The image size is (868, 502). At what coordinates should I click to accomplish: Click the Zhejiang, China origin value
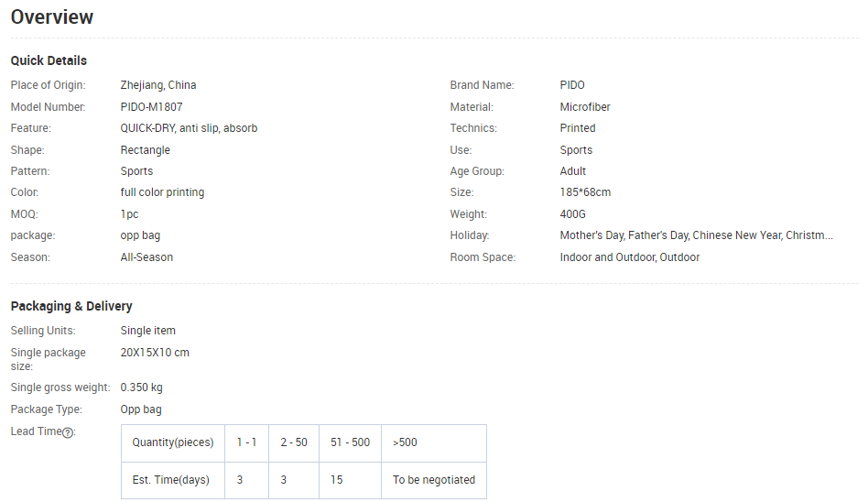tap(158, 85)
